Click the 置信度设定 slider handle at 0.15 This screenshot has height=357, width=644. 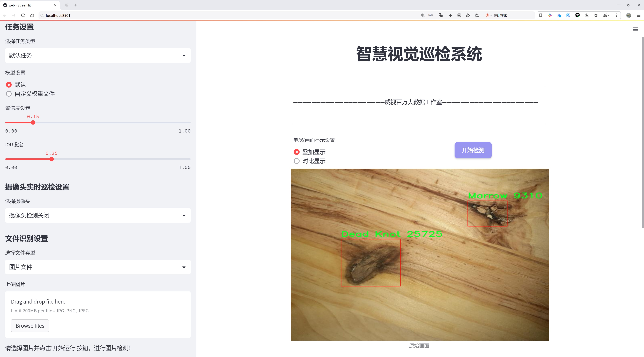(x=33, y=123)
